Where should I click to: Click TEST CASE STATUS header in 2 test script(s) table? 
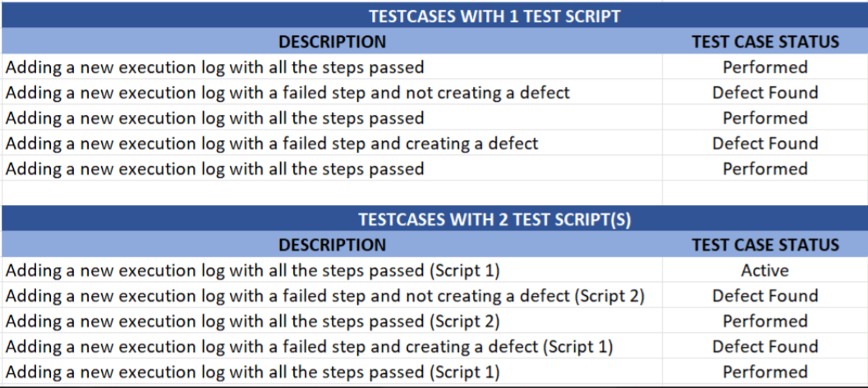point(765,244)
